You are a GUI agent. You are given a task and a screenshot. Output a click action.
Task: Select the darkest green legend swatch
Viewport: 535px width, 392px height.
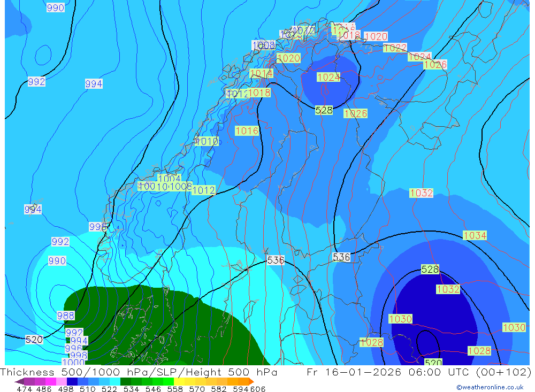click(x=126, y=381)
